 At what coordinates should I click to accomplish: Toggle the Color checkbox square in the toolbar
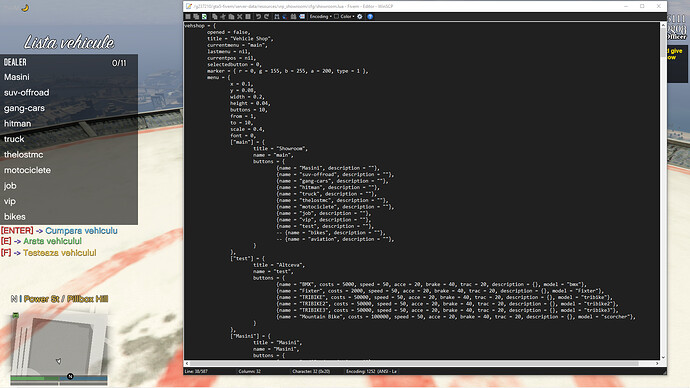336,17
